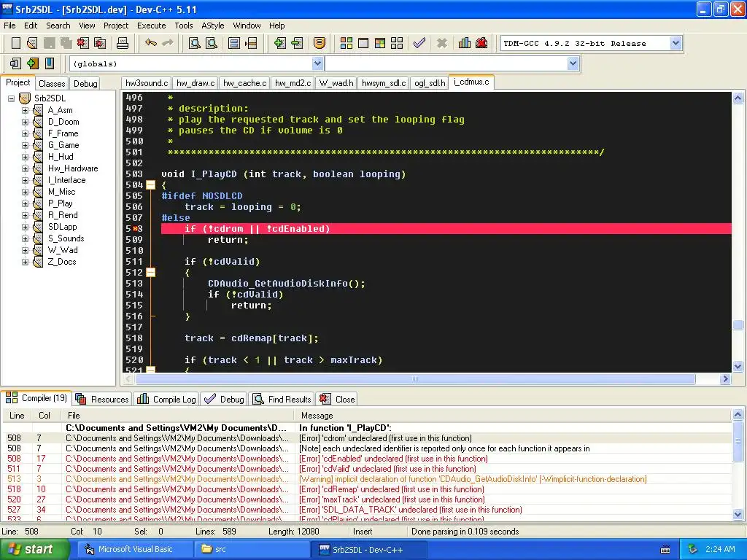Open the File menu
This screenshot has width=747, height=560.
click(9, 26)
